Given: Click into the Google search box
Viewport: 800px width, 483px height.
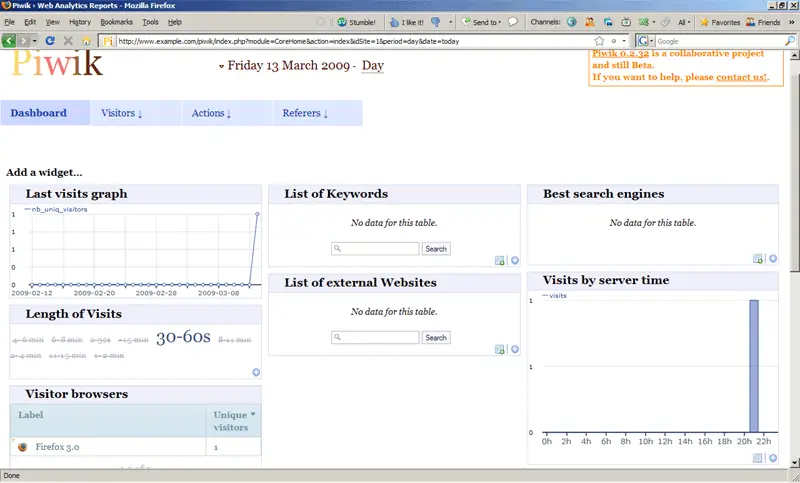Looking at the screenshot, I should [x=719, y=41].
